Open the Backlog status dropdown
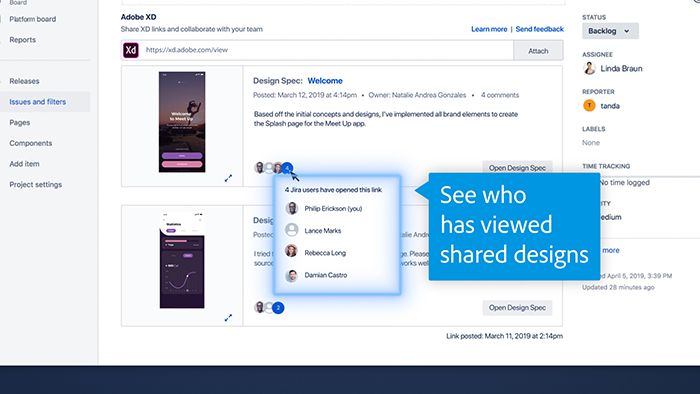700x394 pixels. tap(610, 31)
